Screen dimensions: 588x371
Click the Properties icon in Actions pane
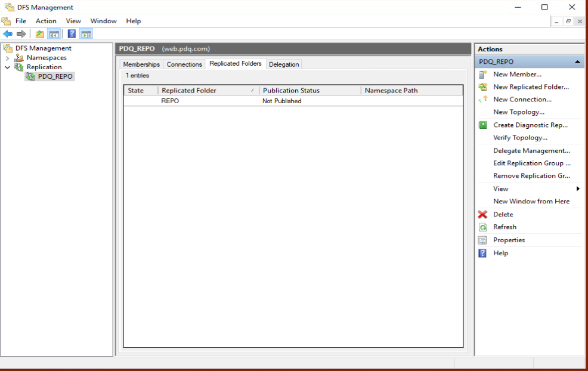click(x=482, y=240)
